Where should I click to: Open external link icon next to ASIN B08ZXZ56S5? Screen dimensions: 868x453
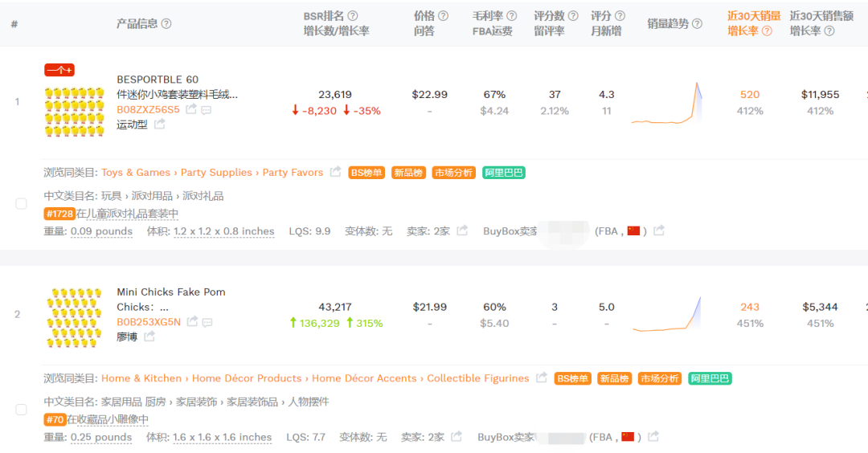tap(191, 109)
